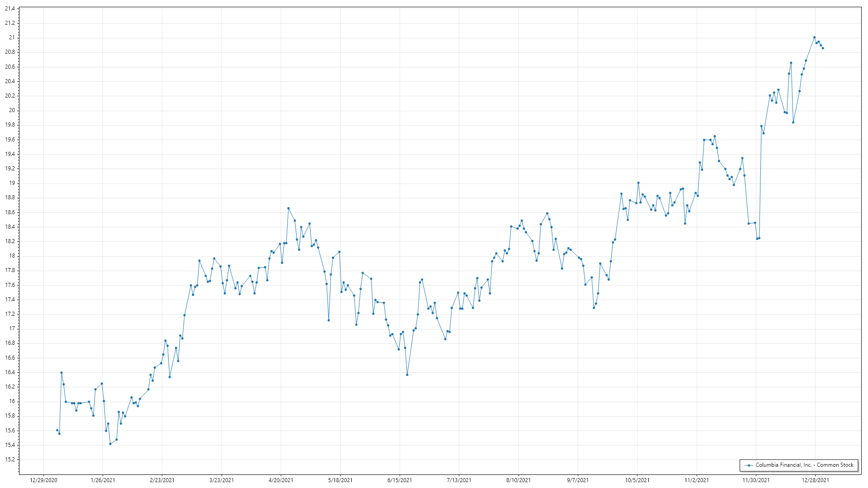Select the April peak data point near 18.66

[288, 208]
